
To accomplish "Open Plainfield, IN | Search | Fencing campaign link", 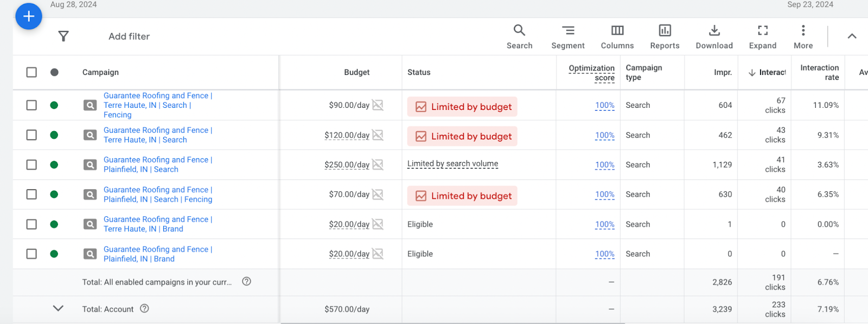I will 158,195.
